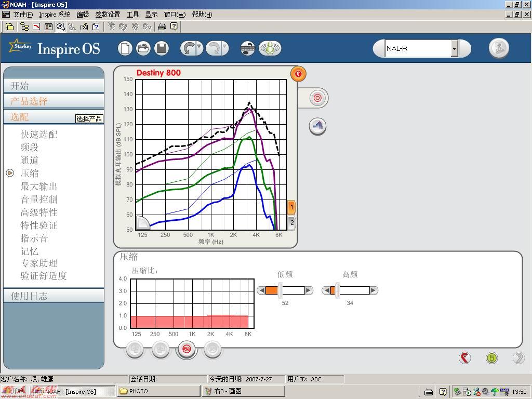Go to 音量控制 in the sidebar
The width and height of the screenshot is (532, 399).
38,199
